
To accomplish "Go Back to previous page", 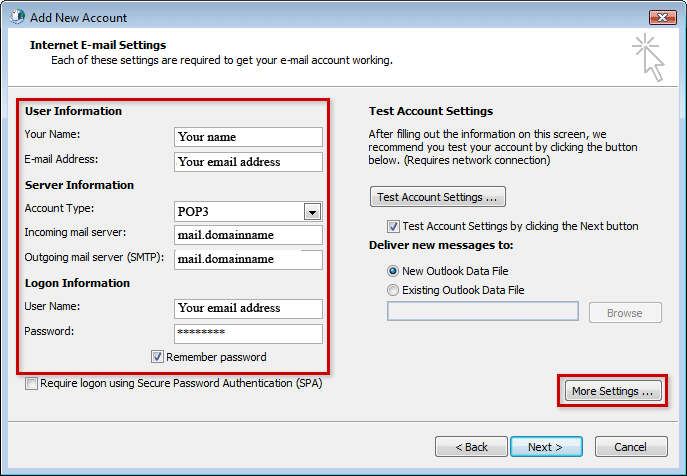I will (471, 447).
